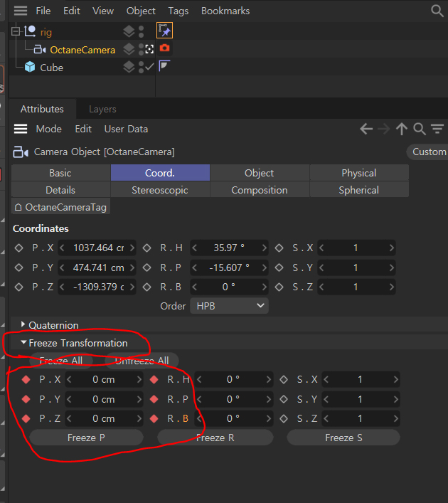Click the Freeze S button
The image size is (448, 503).
tap(343, 438)
